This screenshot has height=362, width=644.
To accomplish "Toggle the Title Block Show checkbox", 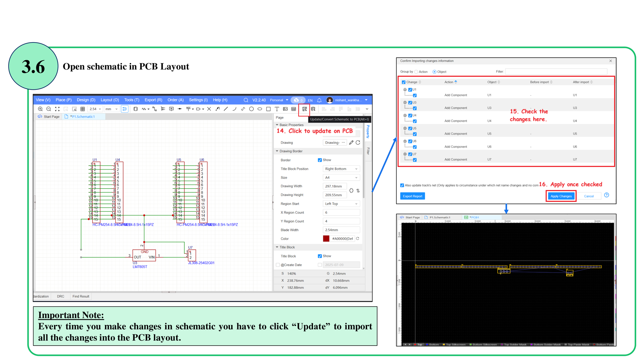I will pos(320,256).
